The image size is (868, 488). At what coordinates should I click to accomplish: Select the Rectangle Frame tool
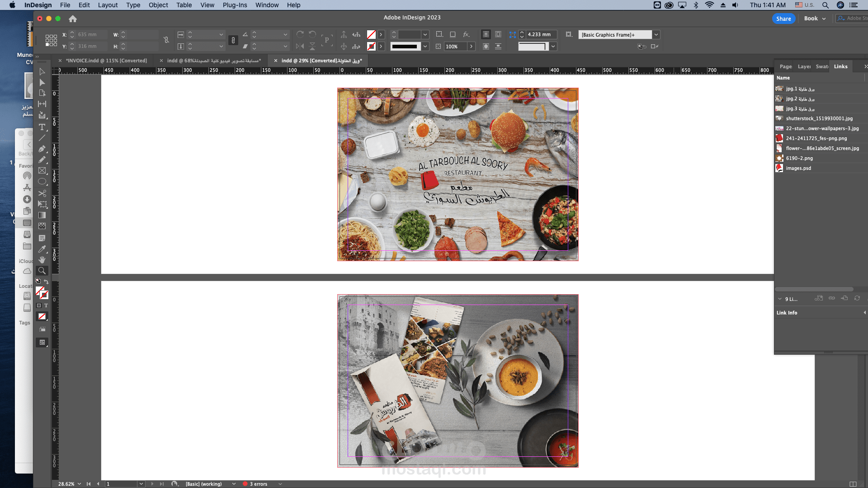42,171
